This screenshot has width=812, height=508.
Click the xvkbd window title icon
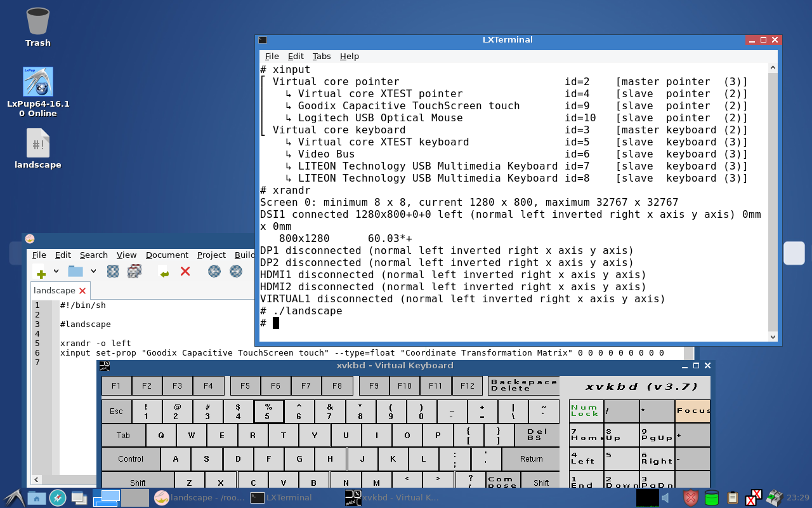click(x=105, y=365)
